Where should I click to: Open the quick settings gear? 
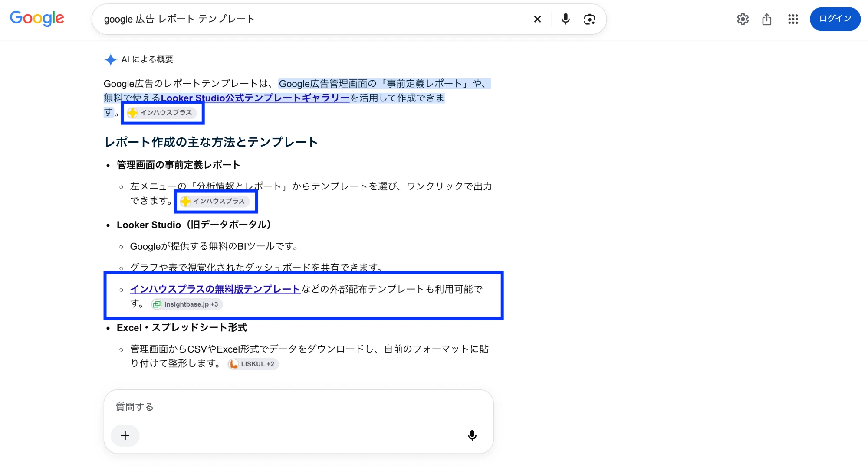click(x=743, y=19)
